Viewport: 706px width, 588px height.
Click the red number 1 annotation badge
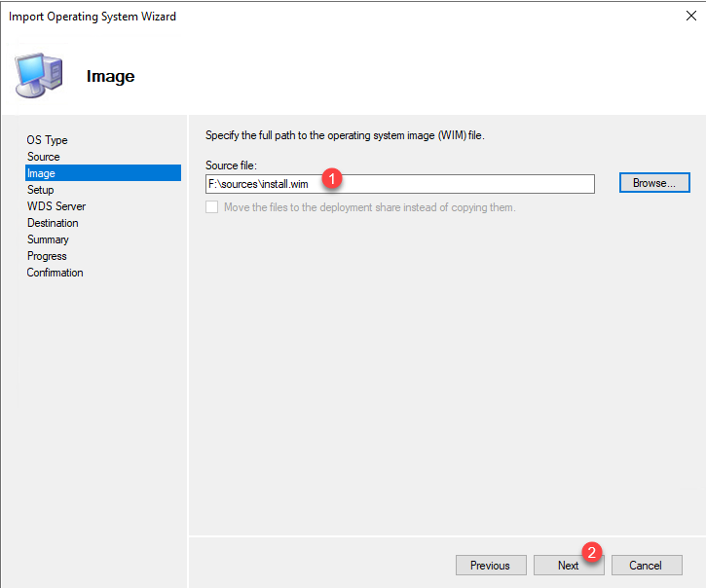333,179
